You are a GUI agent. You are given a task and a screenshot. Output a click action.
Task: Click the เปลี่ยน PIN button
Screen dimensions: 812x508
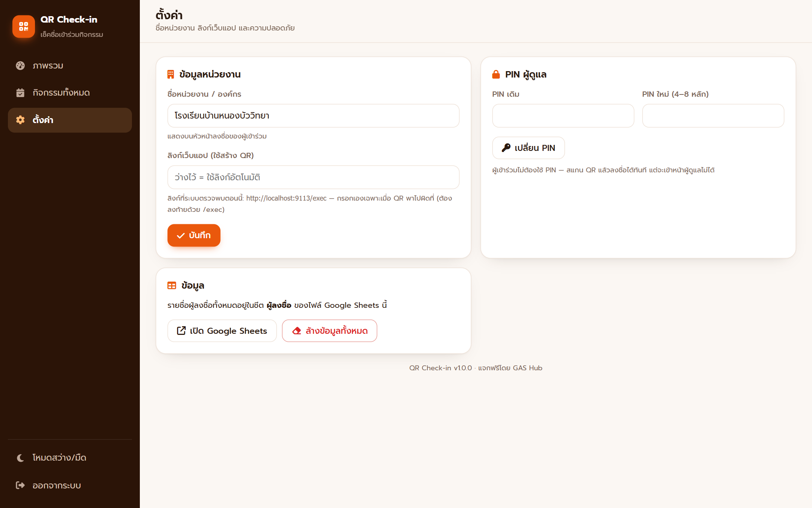[x=529, y=148]
